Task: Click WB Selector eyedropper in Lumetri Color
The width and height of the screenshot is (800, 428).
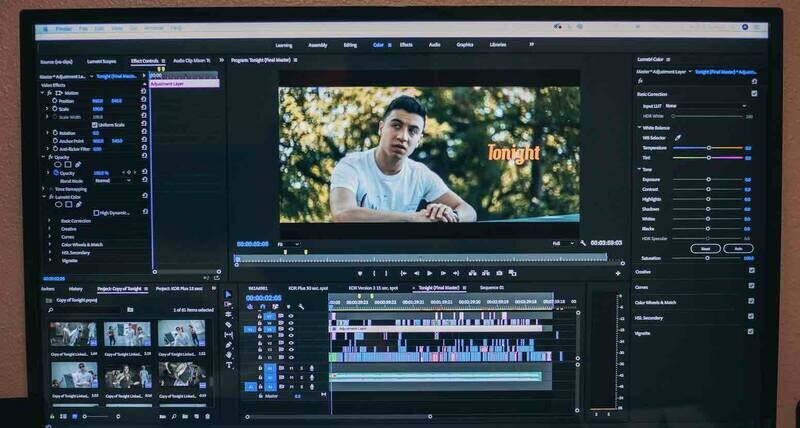Action: tap(678, 138)
